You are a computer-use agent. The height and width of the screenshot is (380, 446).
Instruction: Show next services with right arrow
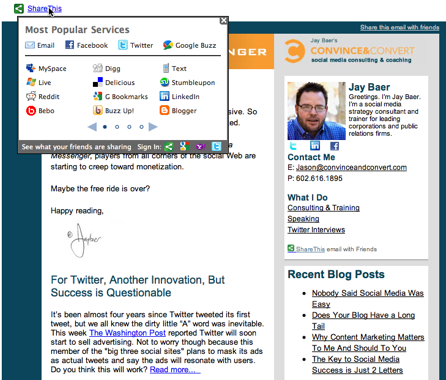pos(153,127)
